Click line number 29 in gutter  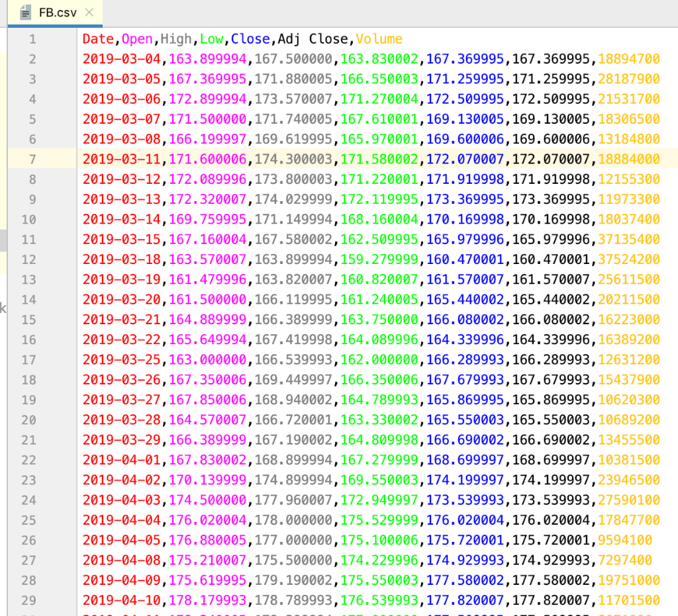[x=28, y=600]
